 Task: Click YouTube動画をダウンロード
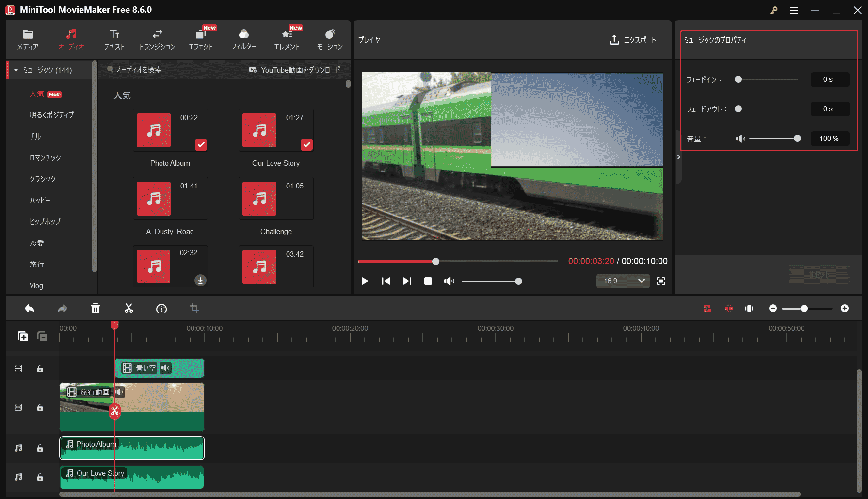tap(298, 69)
